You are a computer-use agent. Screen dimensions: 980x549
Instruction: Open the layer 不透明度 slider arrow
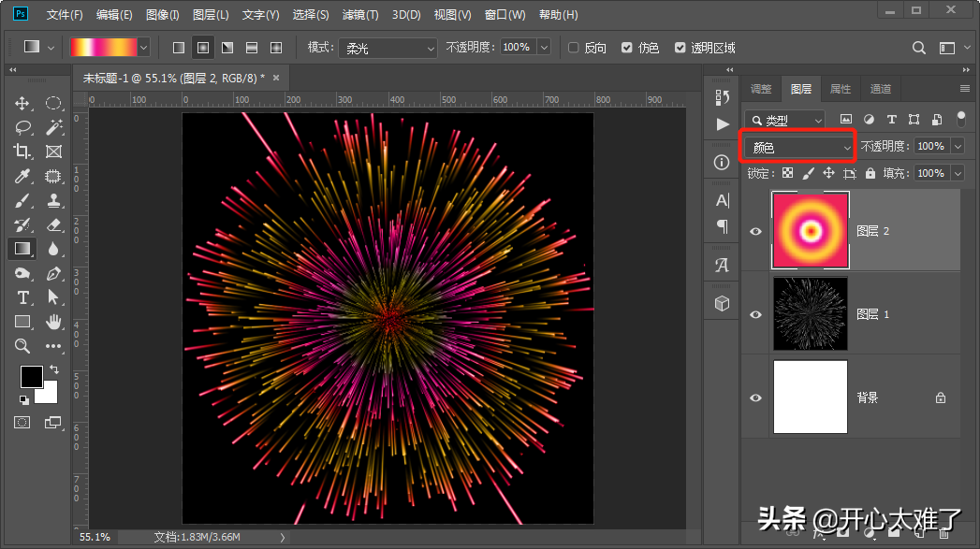(958, 146)
